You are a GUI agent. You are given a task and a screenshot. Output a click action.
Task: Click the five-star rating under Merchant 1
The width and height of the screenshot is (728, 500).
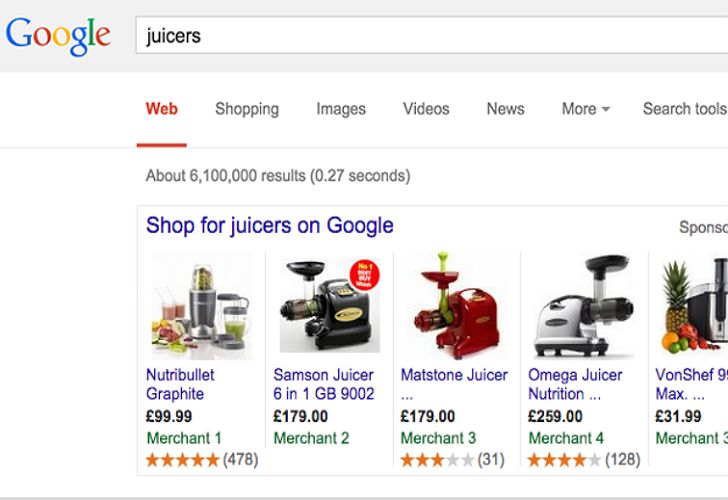[x=182, y=460]
